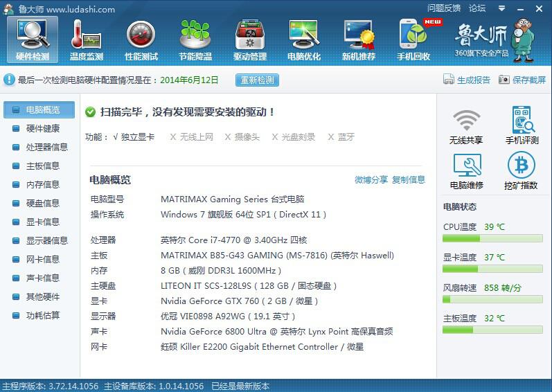Click the 电脑维修 repair icon
The width and height of the screenshot is (552, 392).
pyautogui.click(x=468, y=165)
